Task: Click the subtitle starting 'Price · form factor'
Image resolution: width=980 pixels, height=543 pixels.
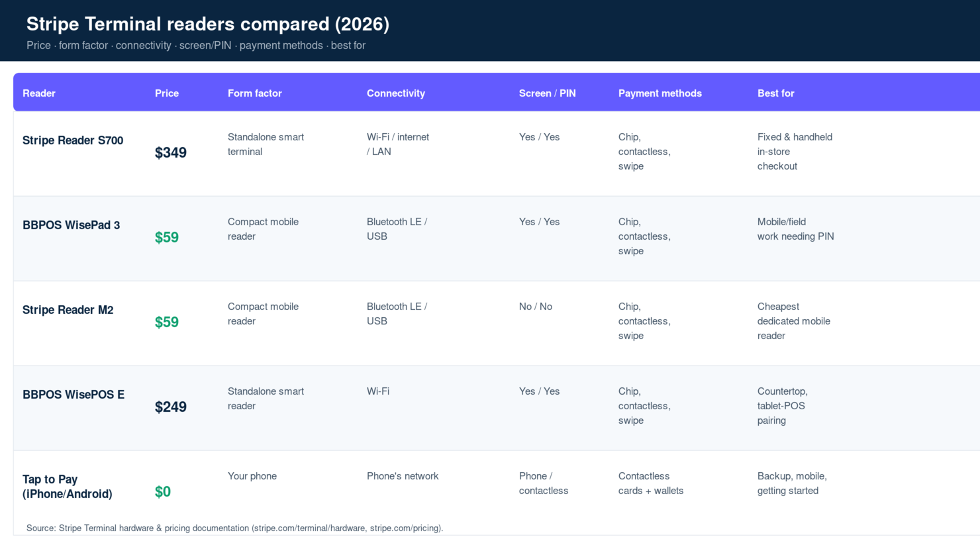Action: (x=196, y=45)
